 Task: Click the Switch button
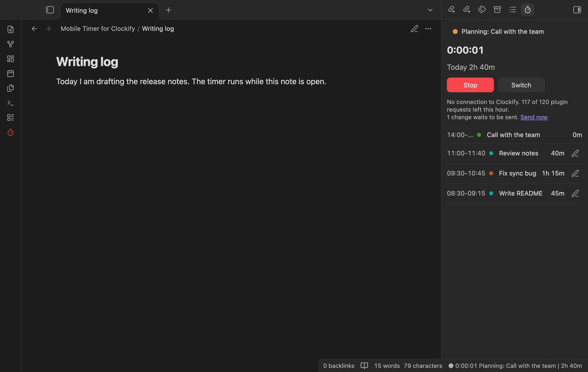[521, 85]
